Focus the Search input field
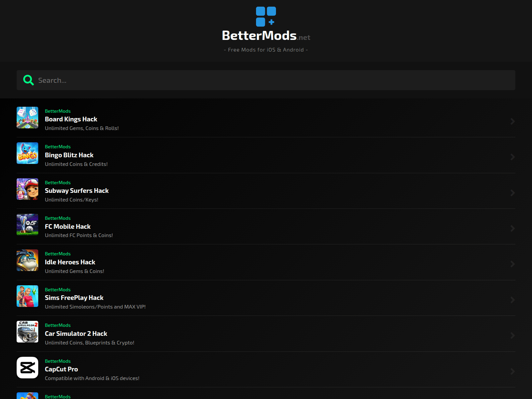 (266, 80)
